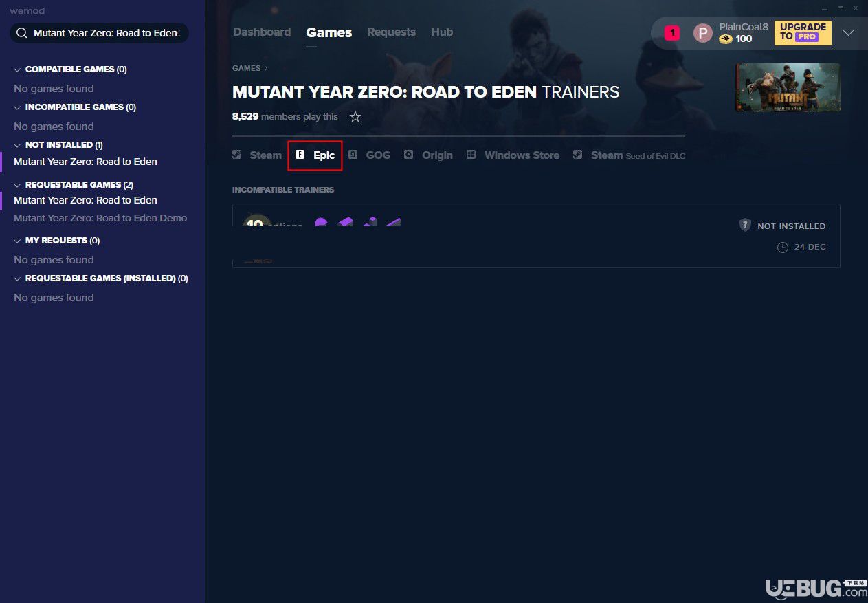
Task: Open the Hub tab
Action: tap(442, 32)
